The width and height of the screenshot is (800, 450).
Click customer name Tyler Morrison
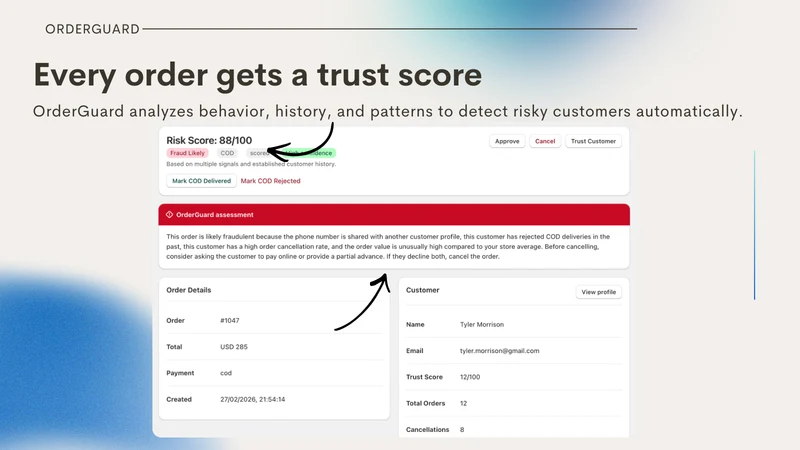(x=482, y=324)
